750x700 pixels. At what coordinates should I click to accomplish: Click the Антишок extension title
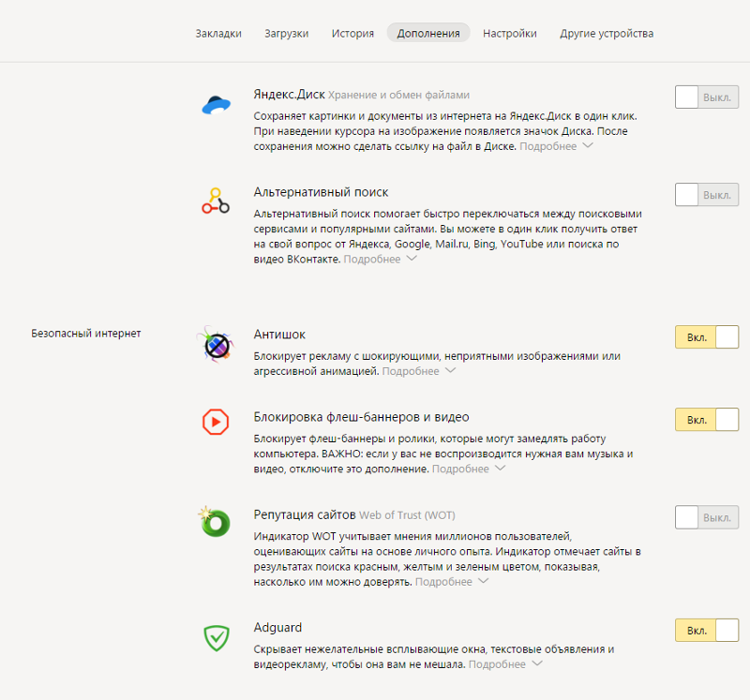pyautogui.click(x=279, y=335)
